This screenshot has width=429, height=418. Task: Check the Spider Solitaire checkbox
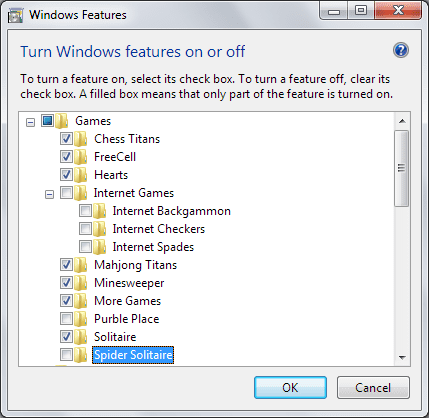tap(66, 354)
